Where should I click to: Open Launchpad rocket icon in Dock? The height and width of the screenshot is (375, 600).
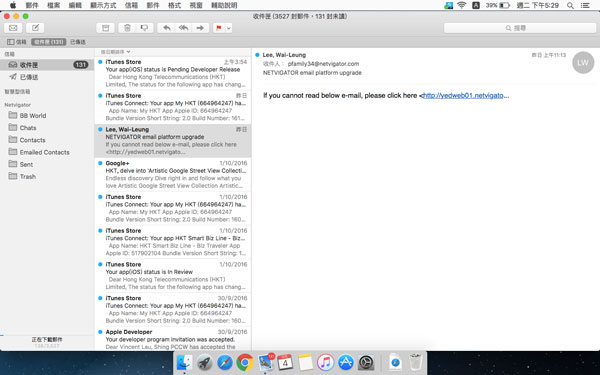point(205,362)
